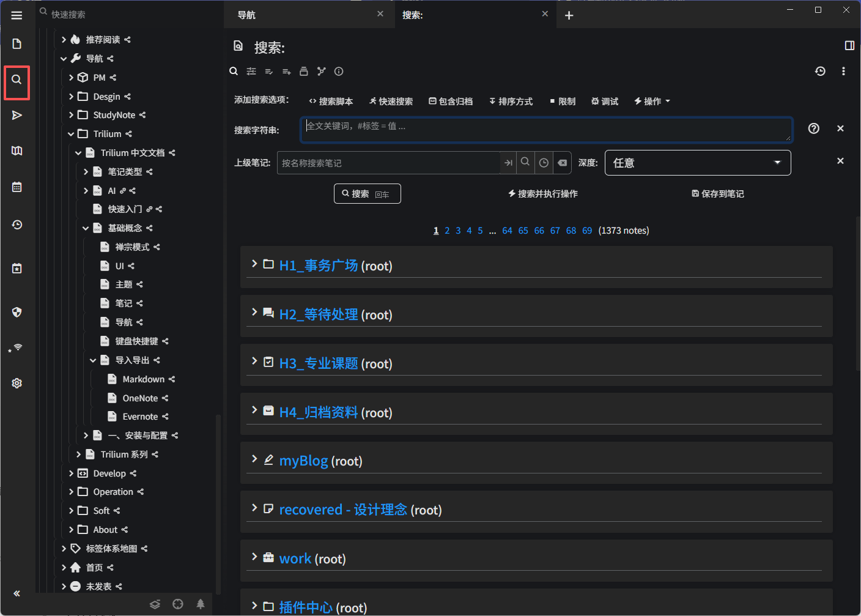The width and height of the screenshot is (861, 616).
Task: Expand the Develop folder in the tree
Action: pyautogui.click(x=71, y=473)
